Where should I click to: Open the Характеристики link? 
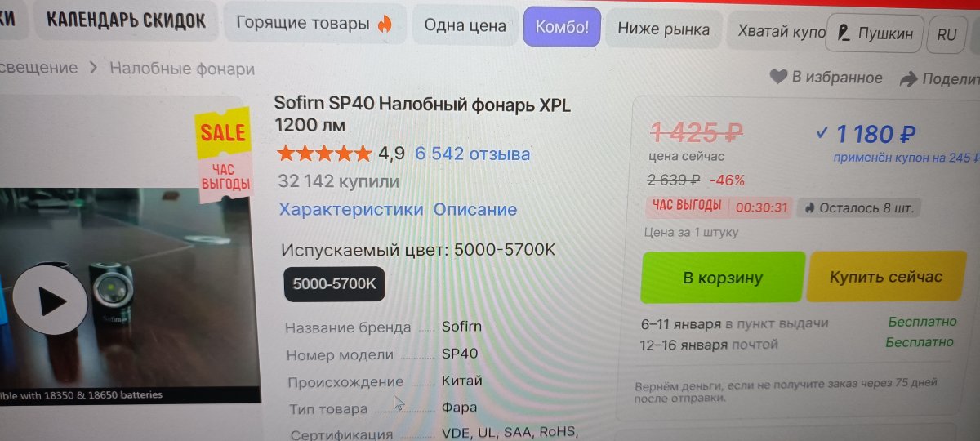[x=351, y=209]
